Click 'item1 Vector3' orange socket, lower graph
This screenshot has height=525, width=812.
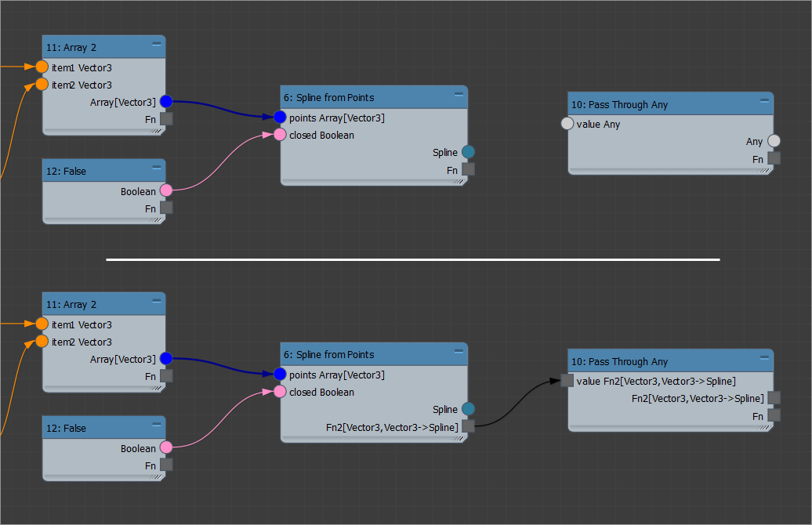(x=42, y=324)
